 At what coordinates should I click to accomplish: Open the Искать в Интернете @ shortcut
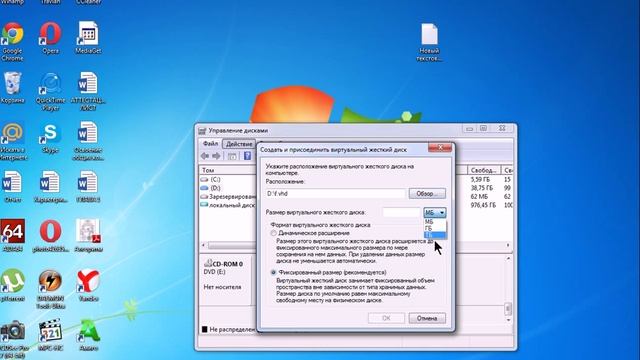[13, 141]
